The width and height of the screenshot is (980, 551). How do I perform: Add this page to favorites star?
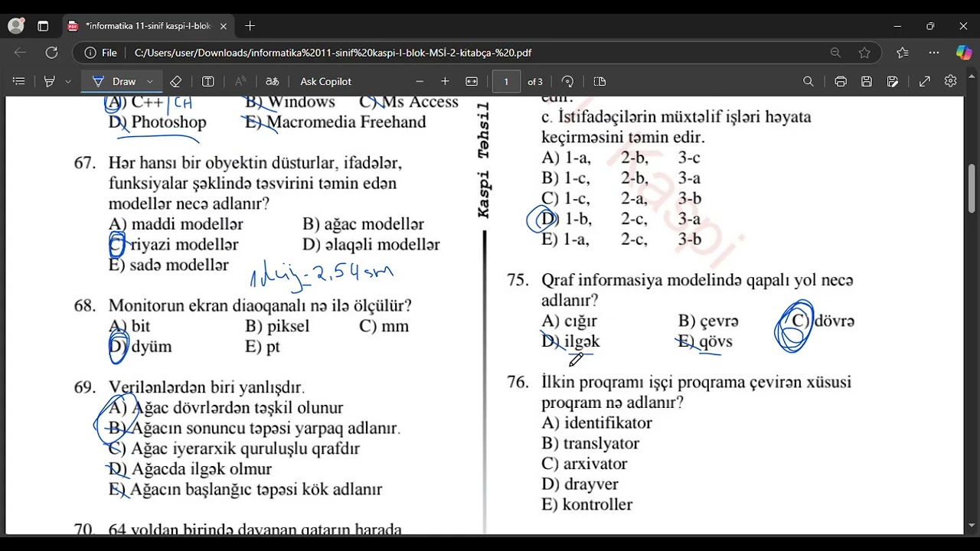tap(864, 53)
